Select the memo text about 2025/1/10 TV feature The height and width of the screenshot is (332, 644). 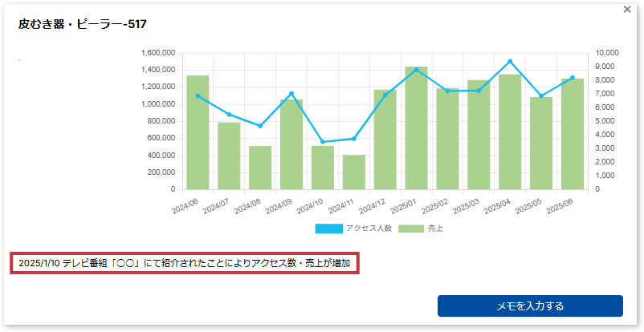tap(185, 264)
